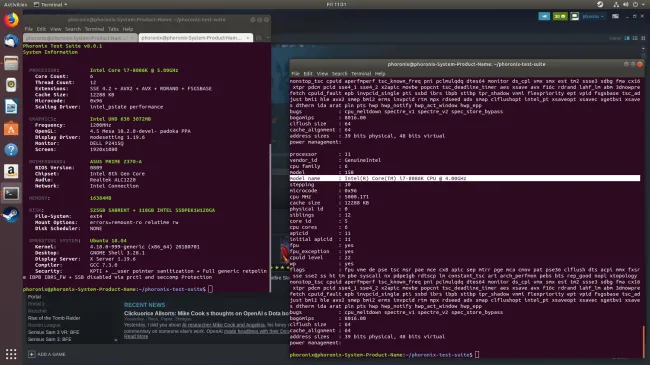Open Steam's green inbox counter button
This screenshot has width=650, height=365.
tap(560, 16)
